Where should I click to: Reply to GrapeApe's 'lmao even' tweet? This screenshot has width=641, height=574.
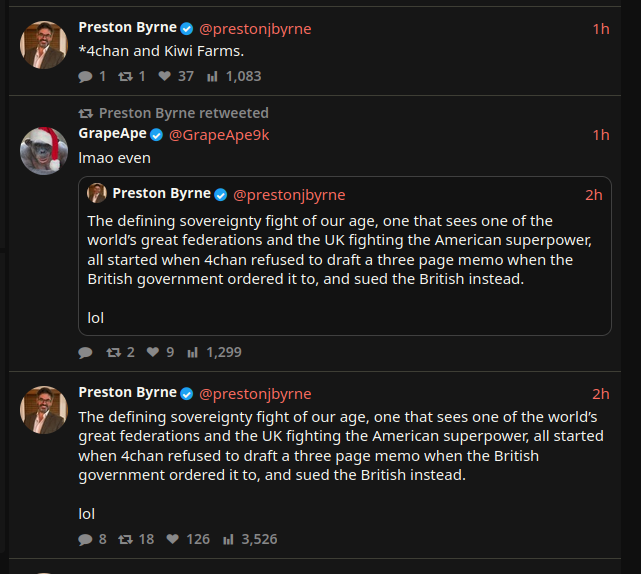tap(86, 352)
